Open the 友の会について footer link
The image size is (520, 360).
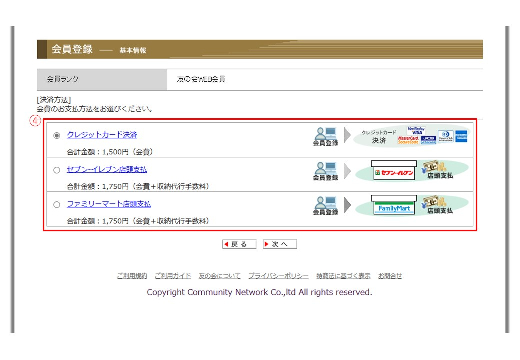219,276
